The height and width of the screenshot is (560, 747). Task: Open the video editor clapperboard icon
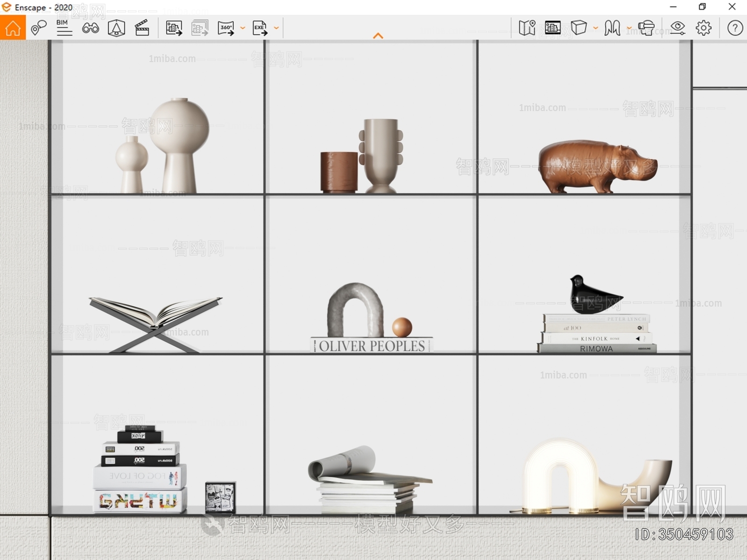(142, 28)
